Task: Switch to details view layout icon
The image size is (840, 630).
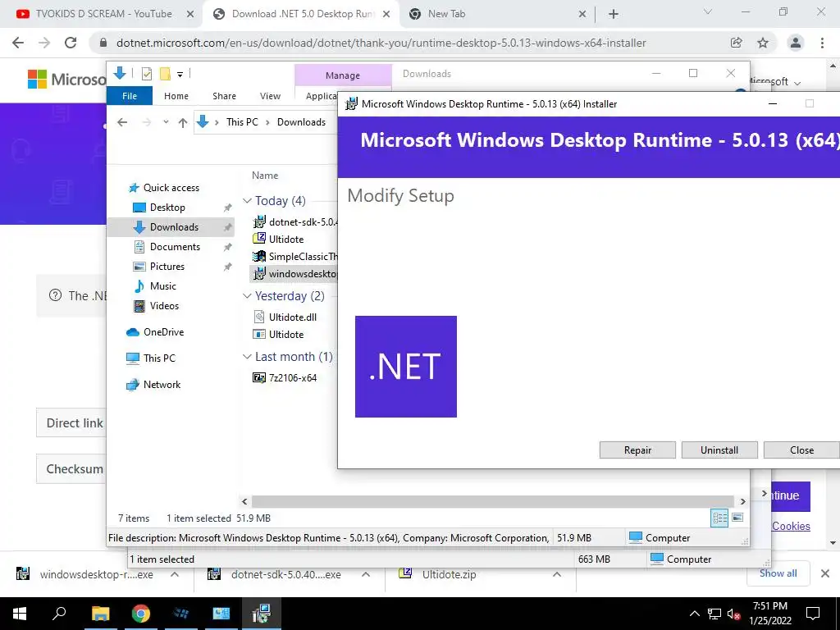Action: coord(719,518)
